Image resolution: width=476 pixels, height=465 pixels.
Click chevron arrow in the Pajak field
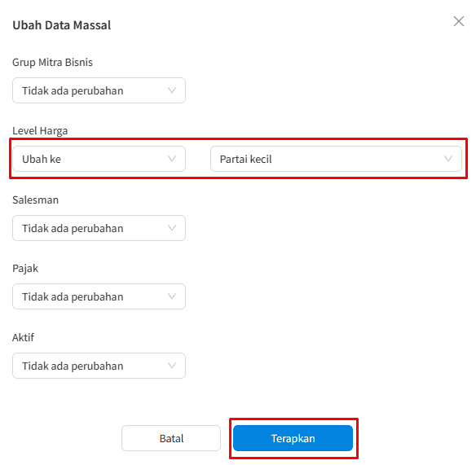click(x=172, y=296)
